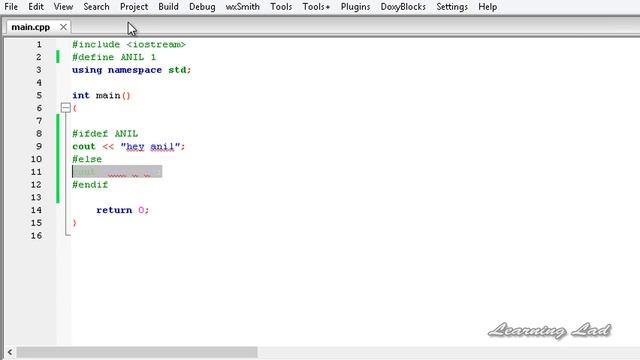Click the 'hey anil' string literal

pos(150,147)
